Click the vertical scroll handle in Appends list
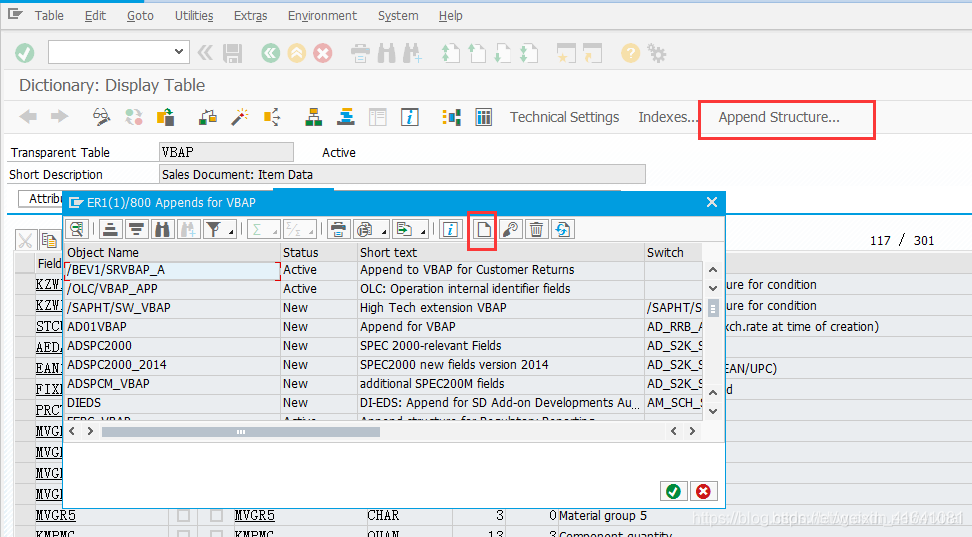The height and width of the screenshot is (537, 972). [713, 308]
